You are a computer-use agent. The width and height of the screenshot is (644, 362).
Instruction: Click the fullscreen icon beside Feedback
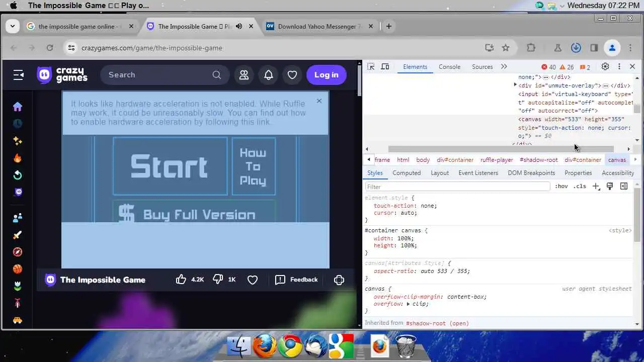[339, 280]
